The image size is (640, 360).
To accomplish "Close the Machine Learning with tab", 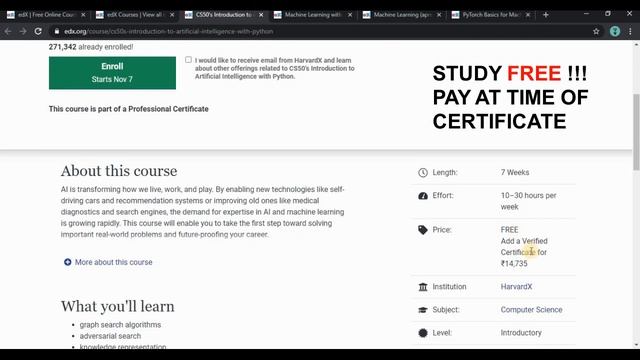I will (x=350, y=15).
